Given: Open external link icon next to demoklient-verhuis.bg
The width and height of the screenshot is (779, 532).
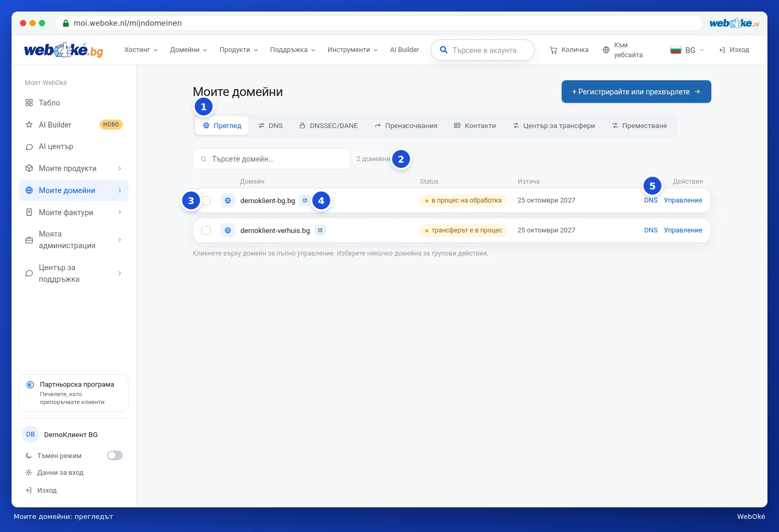Looking at the screenshot, I should pos(320,230).
